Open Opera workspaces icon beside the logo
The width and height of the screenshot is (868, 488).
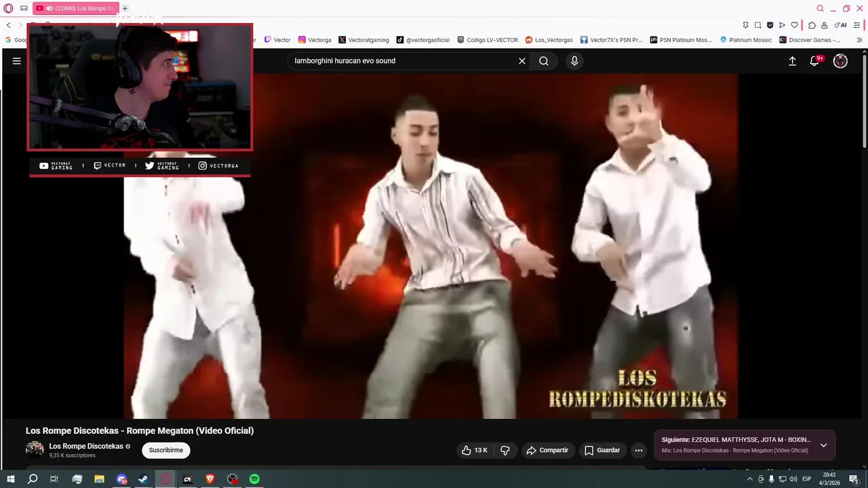click(24, 8)
